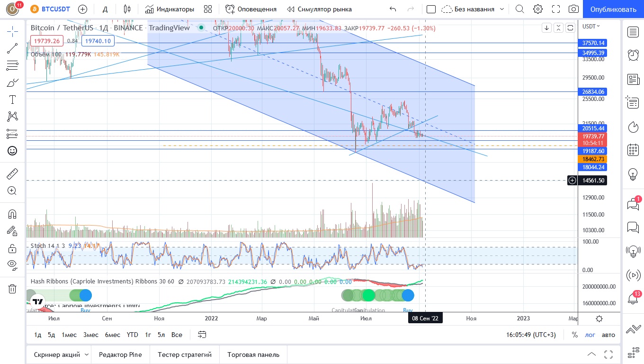Collapse the chart legend pane arrows
The width and height of the screenshot is (644, 364).
(x=558, y=27)
